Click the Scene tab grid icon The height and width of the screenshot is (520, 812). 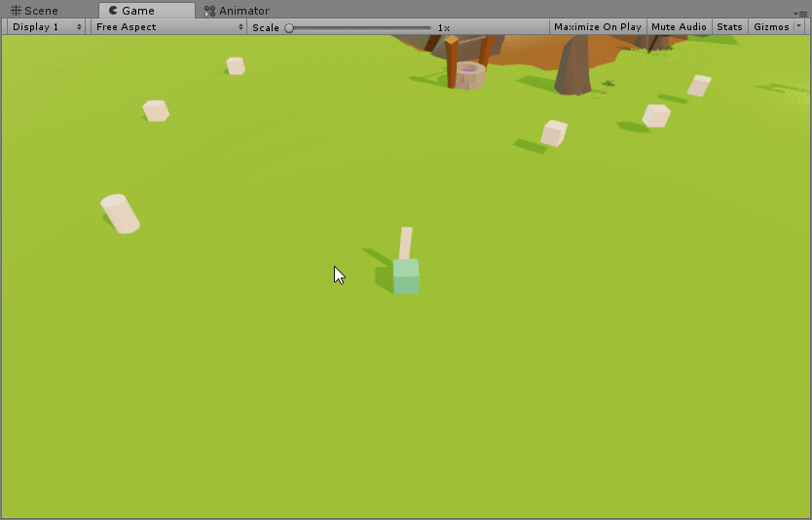point(16,11)
